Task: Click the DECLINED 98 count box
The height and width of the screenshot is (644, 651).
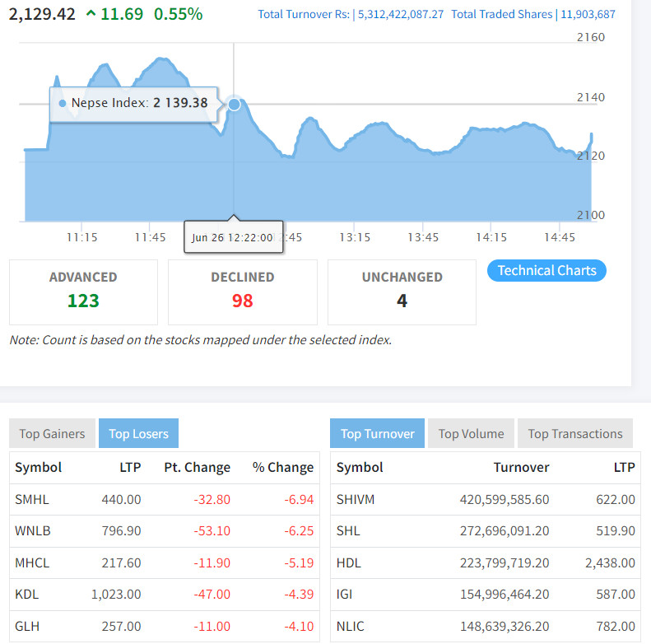Action: (243, 292)
